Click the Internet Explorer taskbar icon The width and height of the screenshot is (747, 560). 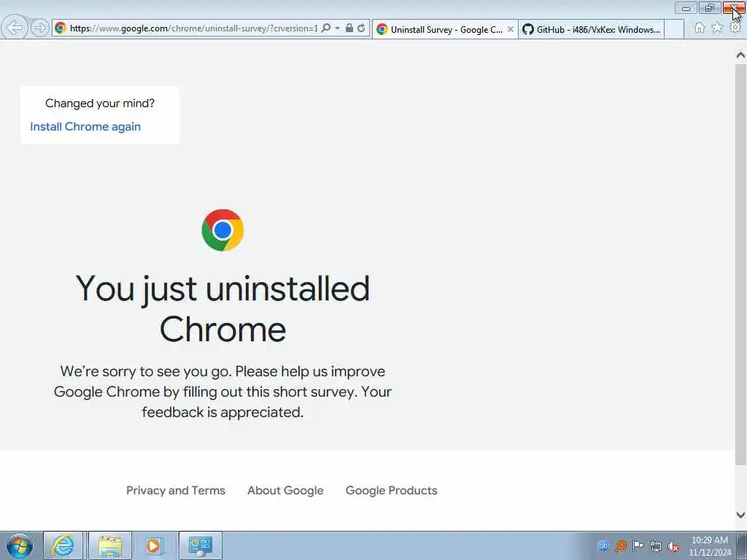click(x=63, y=545)
